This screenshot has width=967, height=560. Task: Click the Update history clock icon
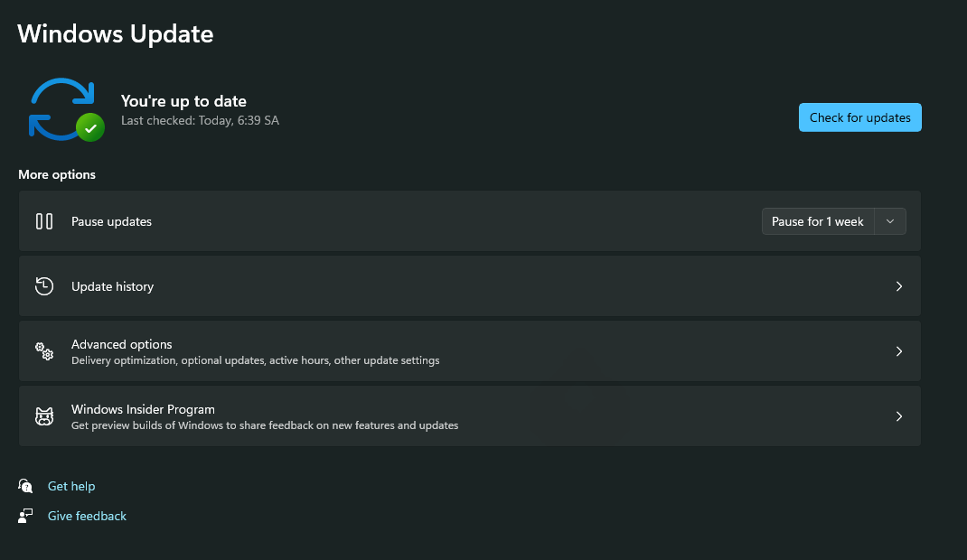[44, 285]
